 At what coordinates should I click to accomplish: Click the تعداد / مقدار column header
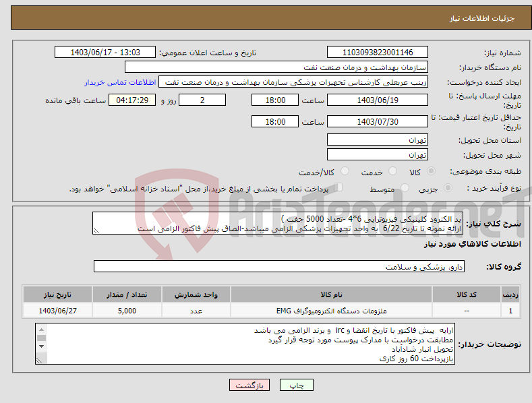[127, 294]
